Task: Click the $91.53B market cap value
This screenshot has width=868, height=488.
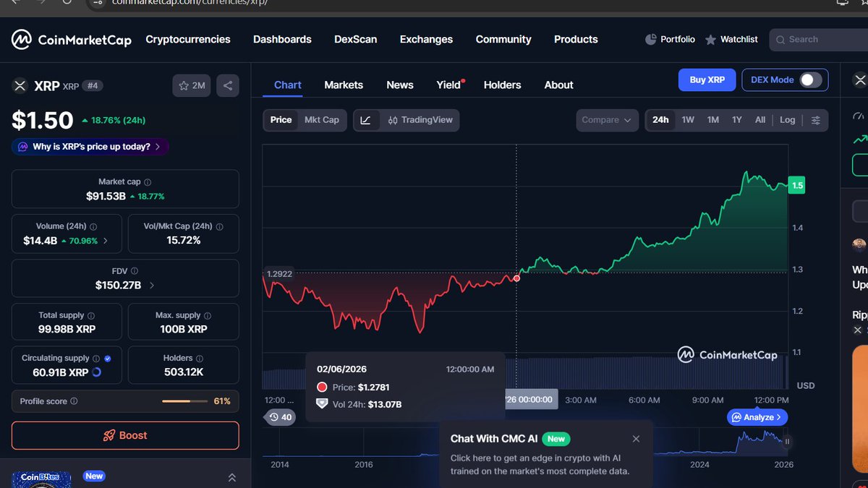Action: 106,197
